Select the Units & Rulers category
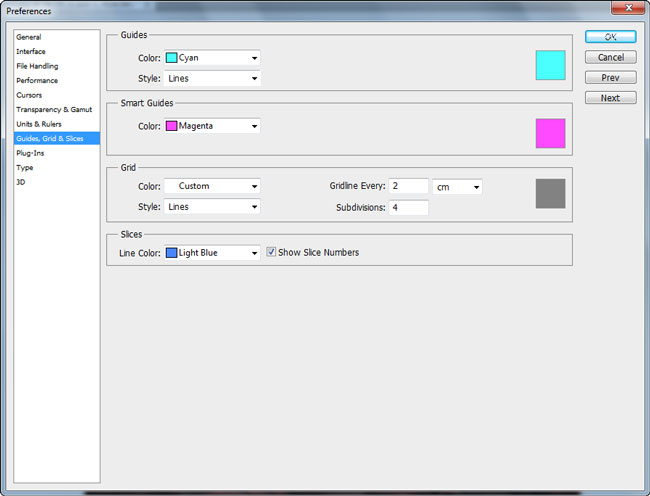The image size is (650, 496). click(x=41, y=124)
